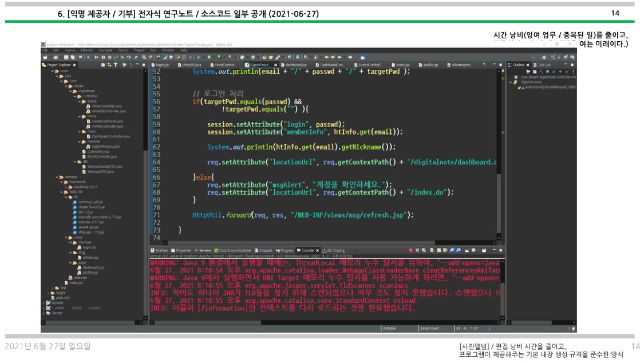Open Project Explorer view menu (three dots)

[x=131, y=65]
